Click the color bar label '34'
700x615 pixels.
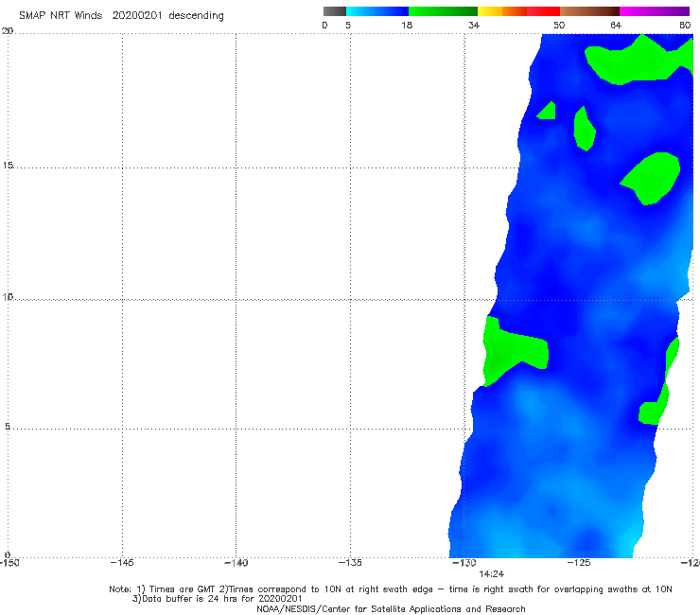(x=474, y=25)
